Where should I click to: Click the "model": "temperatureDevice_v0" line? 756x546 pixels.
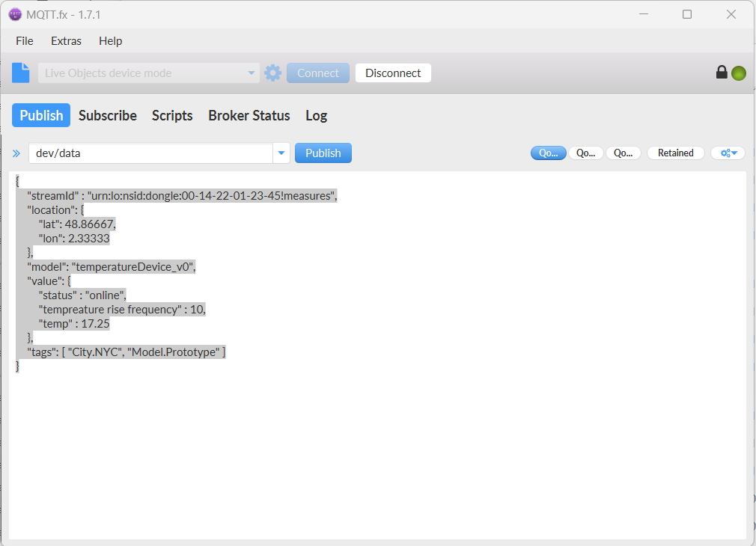(x=112, y=266)
